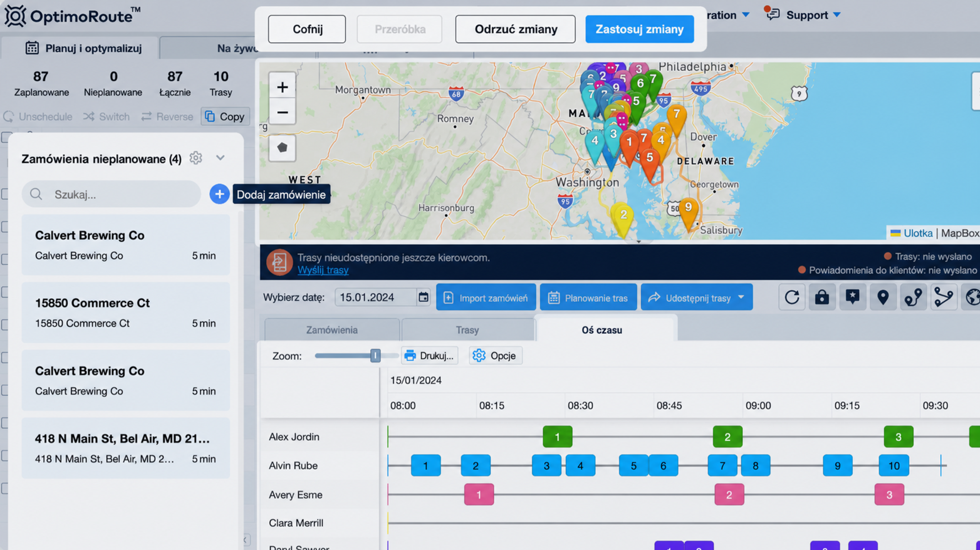Click the timeline Zoom slider handle
Image resolution: width=980 pixels, height=550 pixels.
[x=375, y=355]
